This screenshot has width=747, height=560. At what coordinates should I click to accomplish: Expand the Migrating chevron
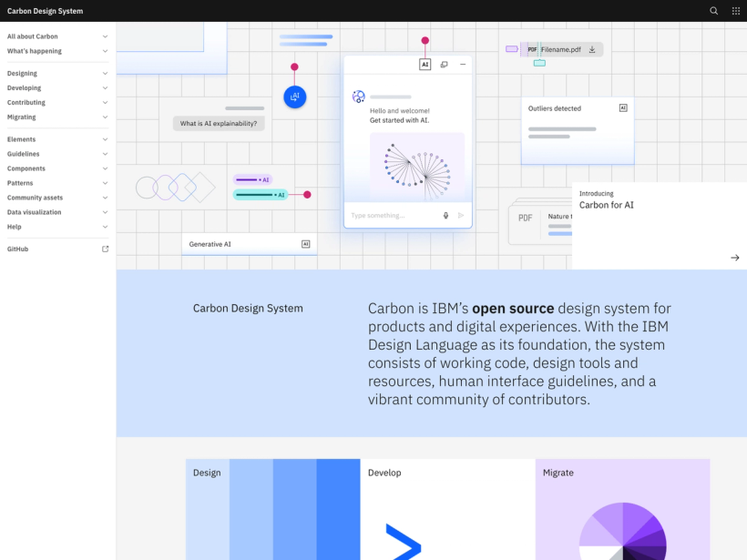coord(106,117)
